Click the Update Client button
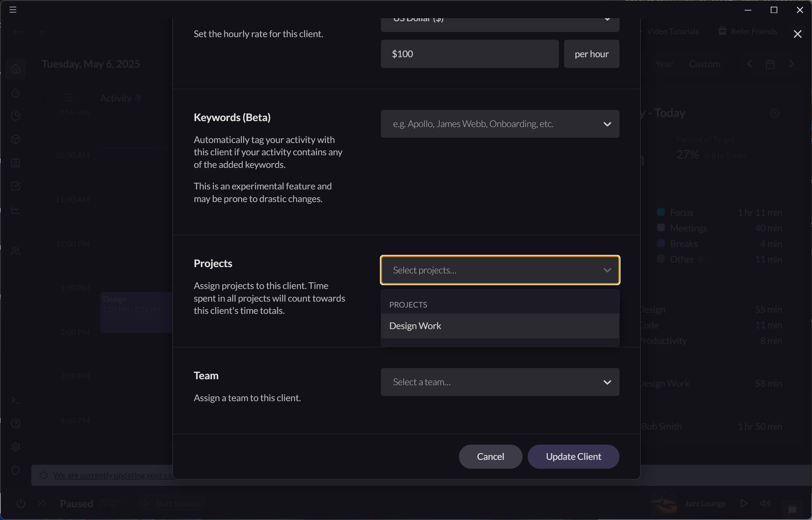The height and width of the screenshot is (520, 812). pos(573,456)
